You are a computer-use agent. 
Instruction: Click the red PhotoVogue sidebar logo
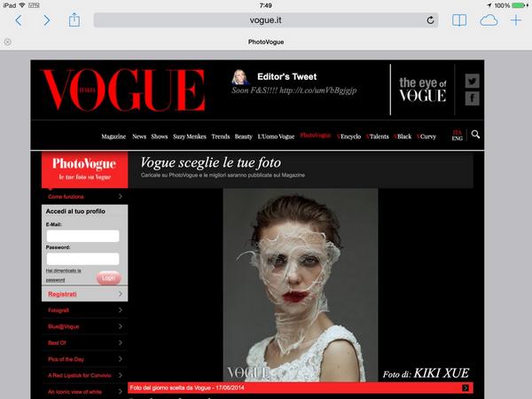(x=84, y=169)
